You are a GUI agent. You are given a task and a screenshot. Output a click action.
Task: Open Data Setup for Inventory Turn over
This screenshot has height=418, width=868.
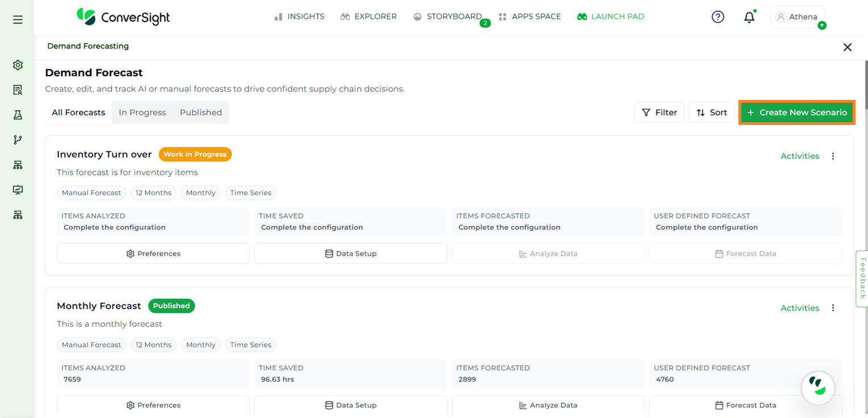[350, 254]
